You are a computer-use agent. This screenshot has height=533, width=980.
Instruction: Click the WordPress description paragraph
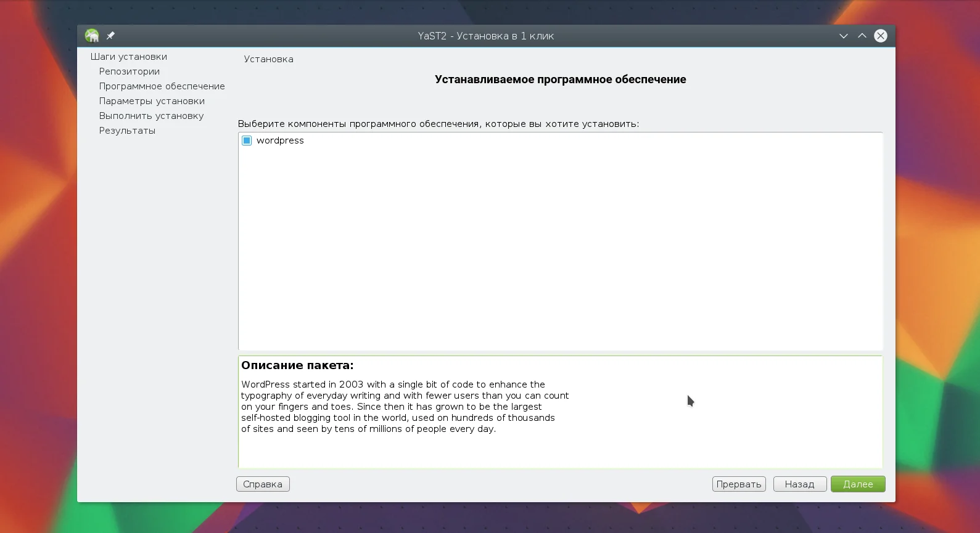pos(405,407)
